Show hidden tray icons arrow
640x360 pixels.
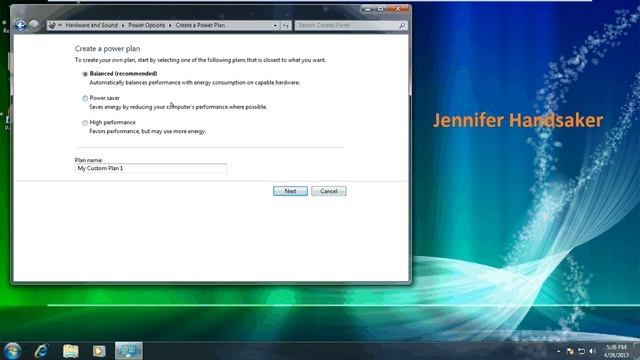(x=558, y=351)
